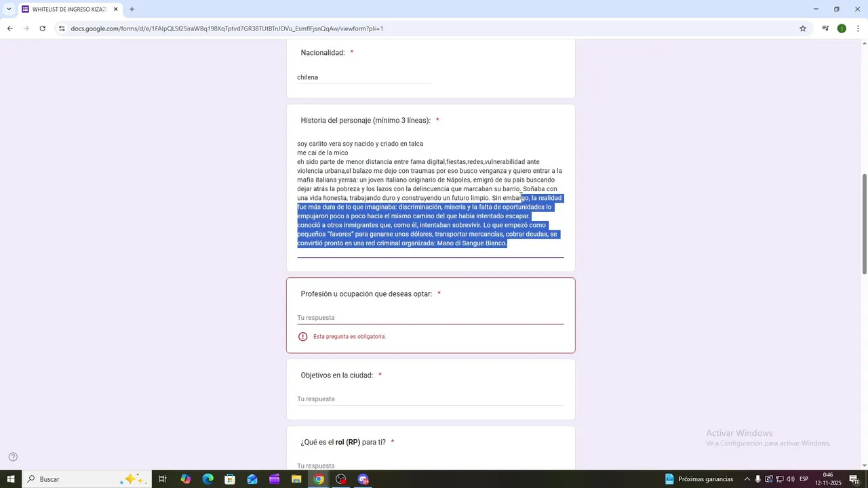868x488 pixels.
Task: Show hidden system tray icons
Action: 747,479
